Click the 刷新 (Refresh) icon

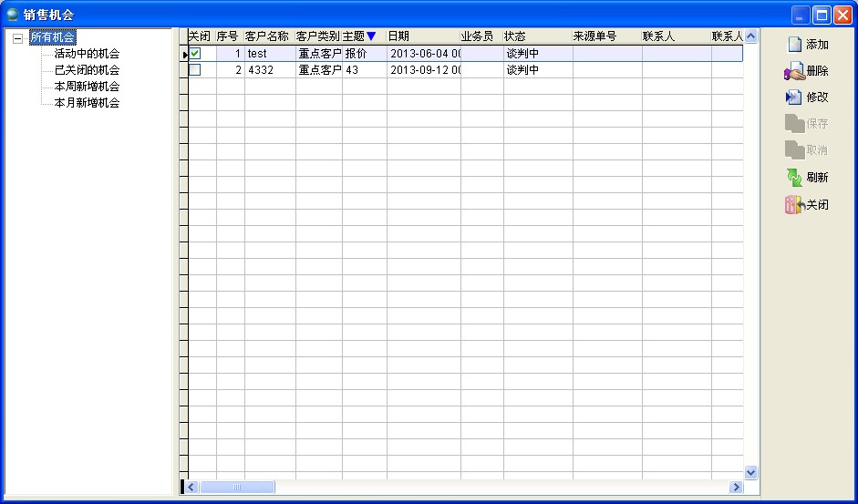click(x=794, y=178)
